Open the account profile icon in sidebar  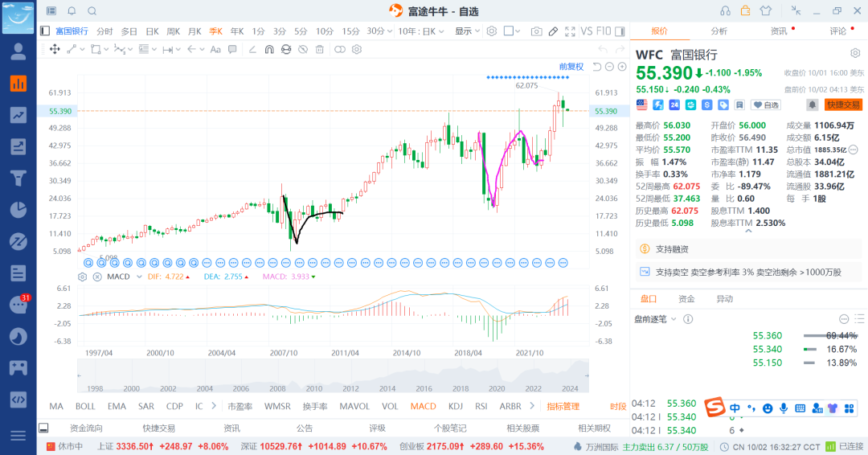[x=18, y=51]
